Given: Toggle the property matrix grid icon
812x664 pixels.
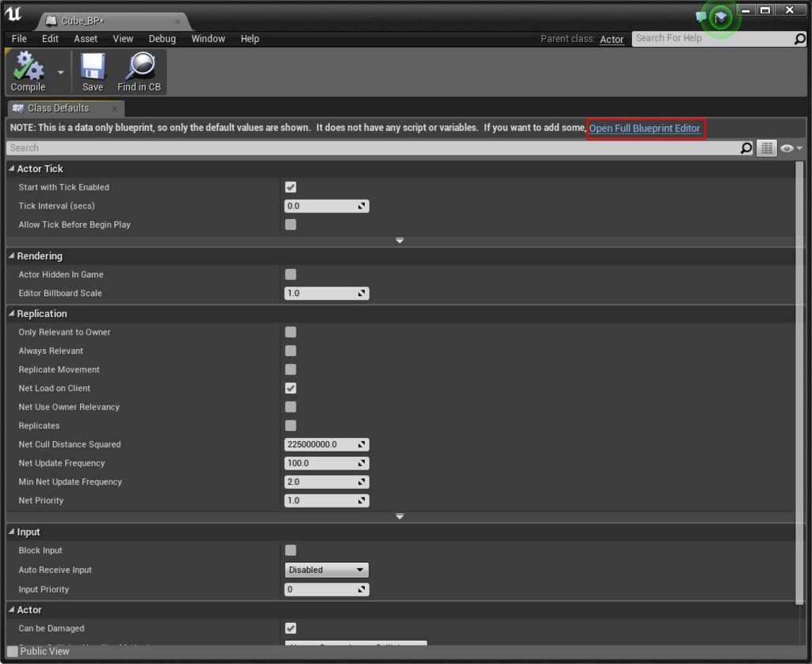Looking at the screenshot, I should click(x=767, y=148).
